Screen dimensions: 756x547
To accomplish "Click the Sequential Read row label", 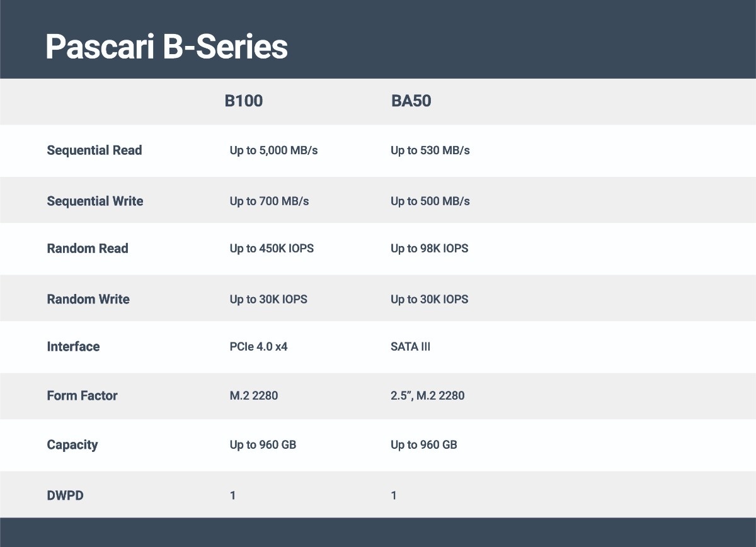I will point(94,150).
